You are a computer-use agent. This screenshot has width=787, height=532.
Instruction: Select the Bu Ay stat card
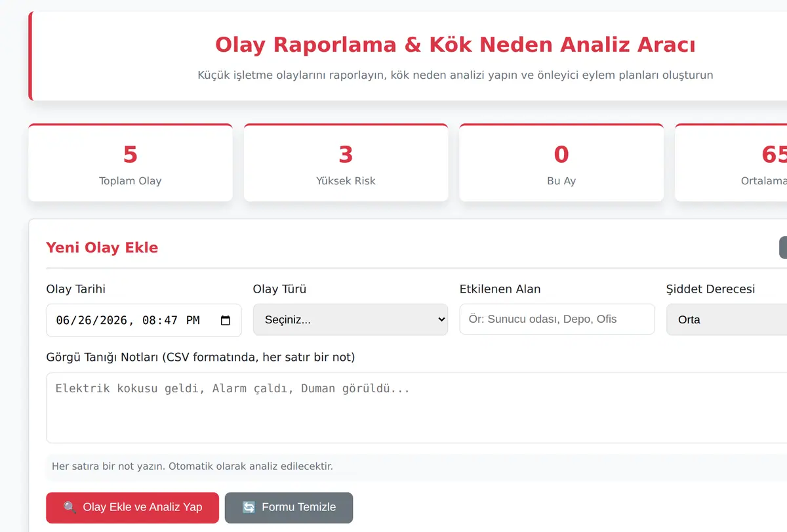(x=561, y=163)
